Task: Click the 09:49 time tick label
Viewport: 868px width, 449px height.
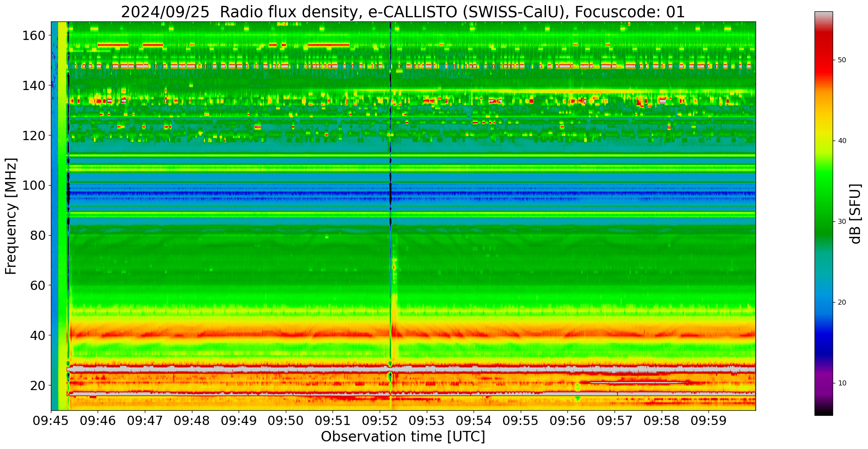Action: click(239, 421)
